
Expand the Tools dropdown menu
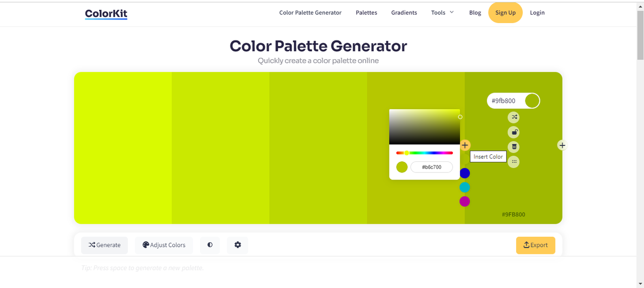[x=442, y=13]
